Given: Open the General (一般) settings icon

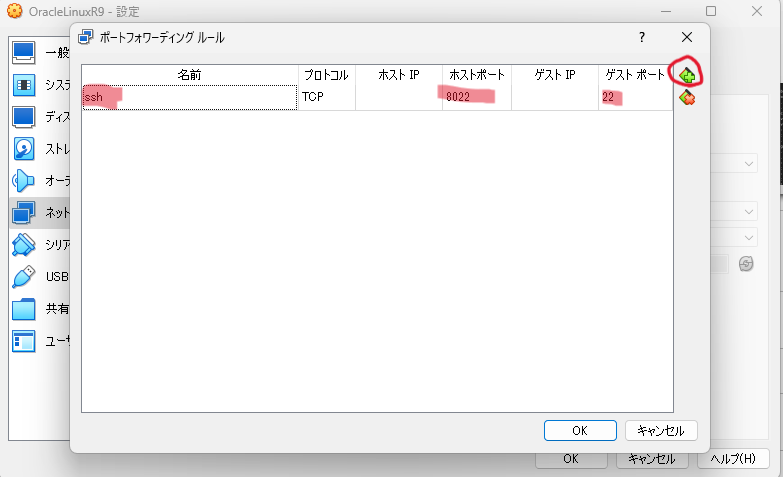Looking at the screenshot, I should (x=24, y=52).
